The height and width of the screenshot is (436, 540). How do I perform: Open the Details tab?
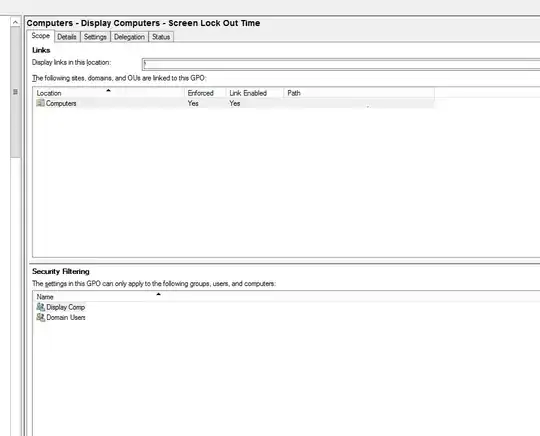[67, 37]
